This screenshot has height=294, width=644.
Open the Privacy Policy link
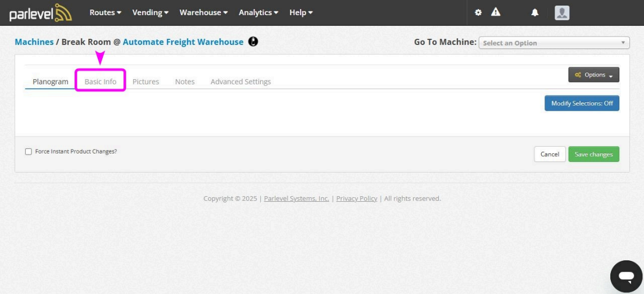click(357, 198)
